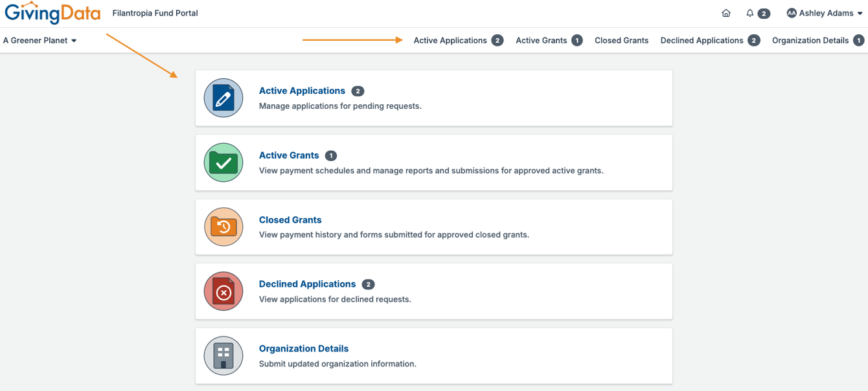Open the Ashley Adams account dropdown

[823, 12]
